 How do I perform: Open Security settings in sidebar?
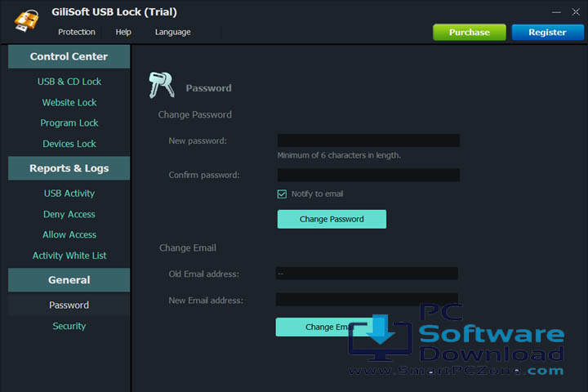click(69, 327)
